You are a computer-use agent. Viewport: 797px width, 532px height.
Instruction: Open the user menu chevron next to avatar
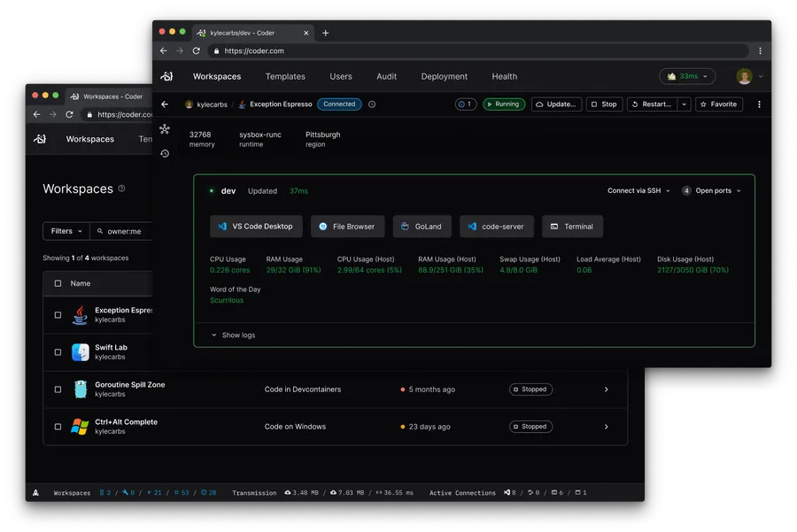click(761, 76)
